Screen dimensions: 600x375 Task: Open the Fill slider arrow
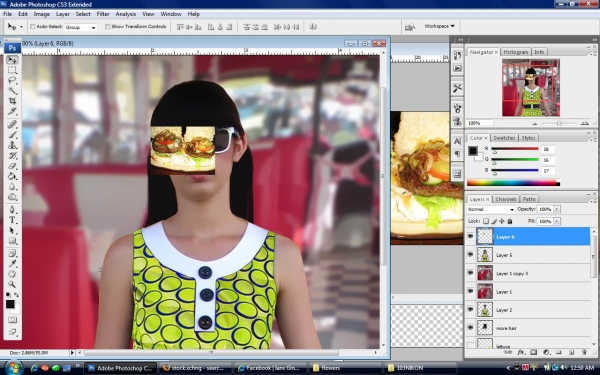(557, 221)
